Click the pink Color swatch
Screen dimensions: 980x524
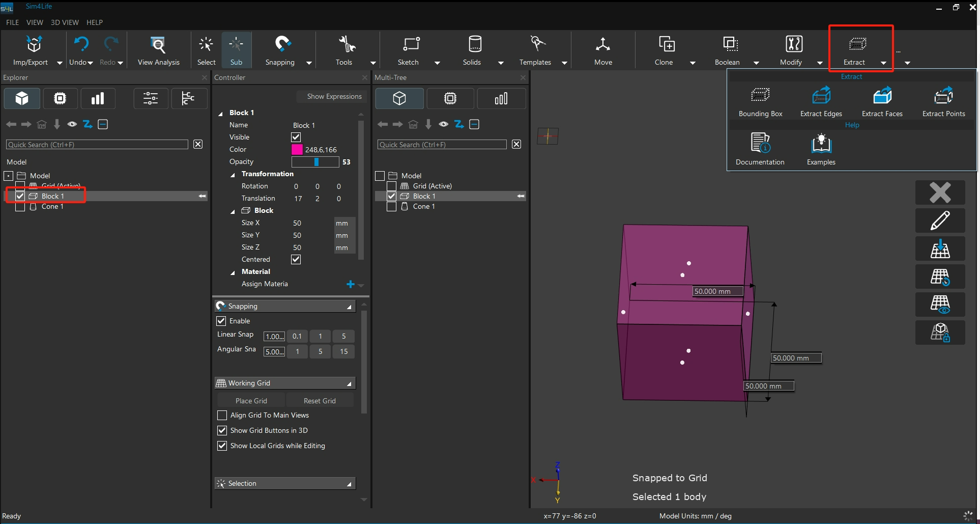297,150
